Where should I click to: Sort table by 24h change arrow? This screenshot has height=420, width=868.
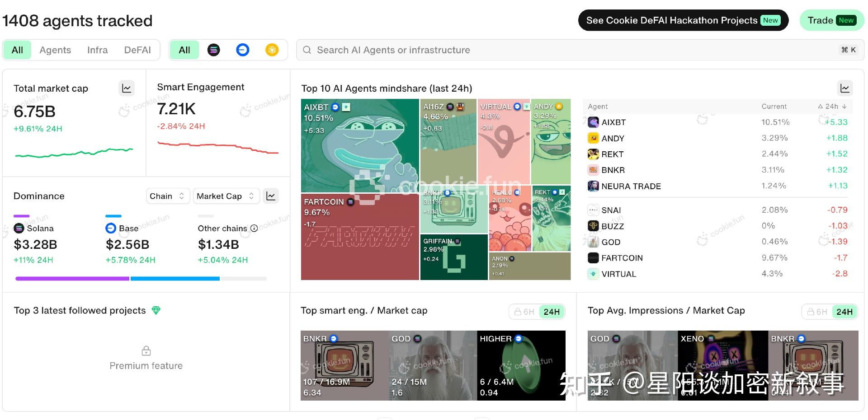[x=844, y=107]
